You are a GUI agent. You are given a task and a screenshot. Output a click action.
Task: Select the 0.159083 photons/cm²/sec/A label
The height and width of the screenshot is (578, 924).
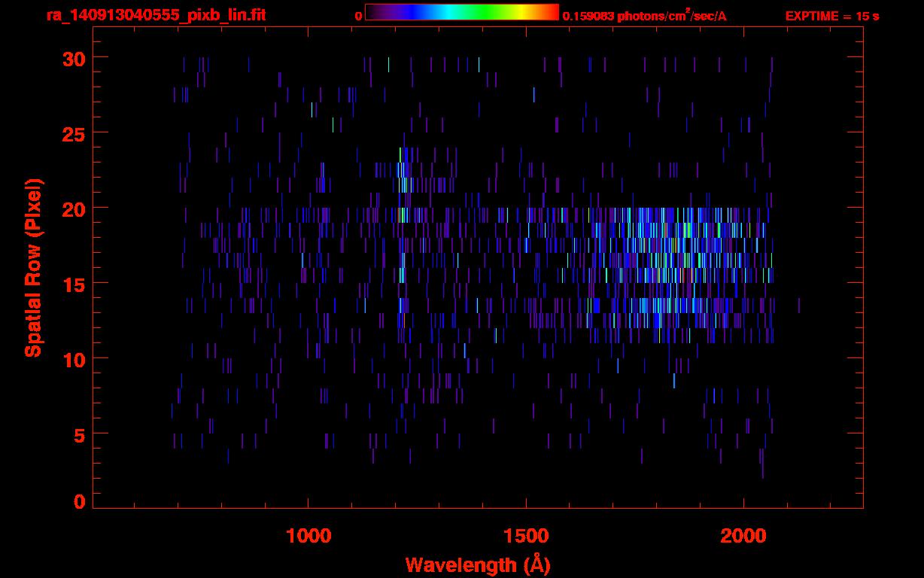(x=645, y=15)
